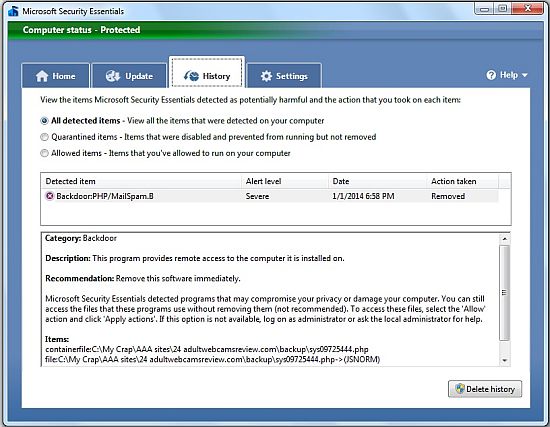Close the Microsoft Security Essentials window
This screenshot has width=550, height=427.
click(x=528, y=9)
